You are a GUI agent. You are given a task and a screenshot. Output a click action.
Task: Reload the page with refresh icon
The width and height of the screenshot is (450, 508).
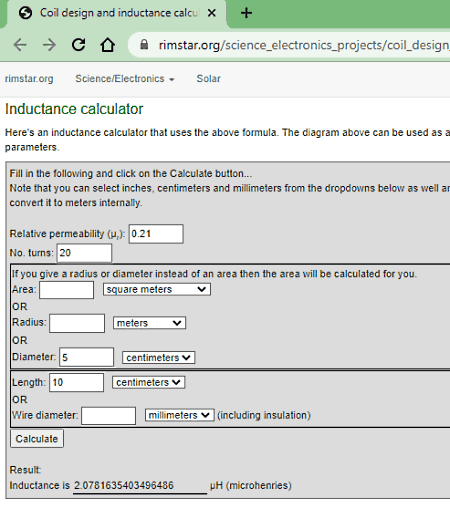tap(79, 45)
